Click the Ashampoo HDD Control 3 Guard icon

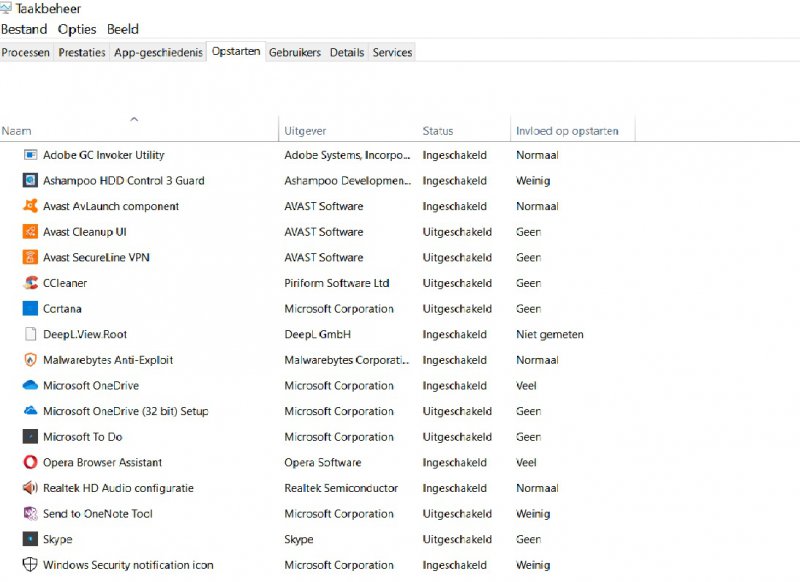coord(30,180)
